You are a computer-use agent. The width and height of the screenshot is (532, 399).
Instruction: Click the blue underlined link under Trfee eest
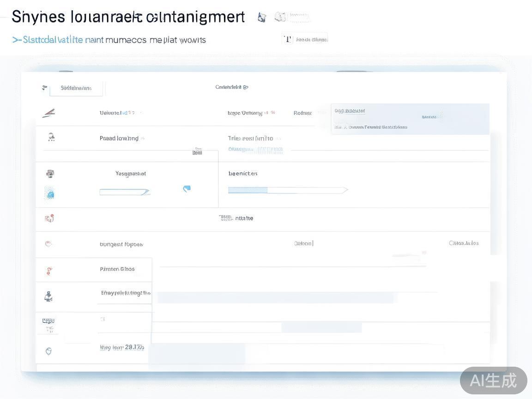[x=255, y=150]
